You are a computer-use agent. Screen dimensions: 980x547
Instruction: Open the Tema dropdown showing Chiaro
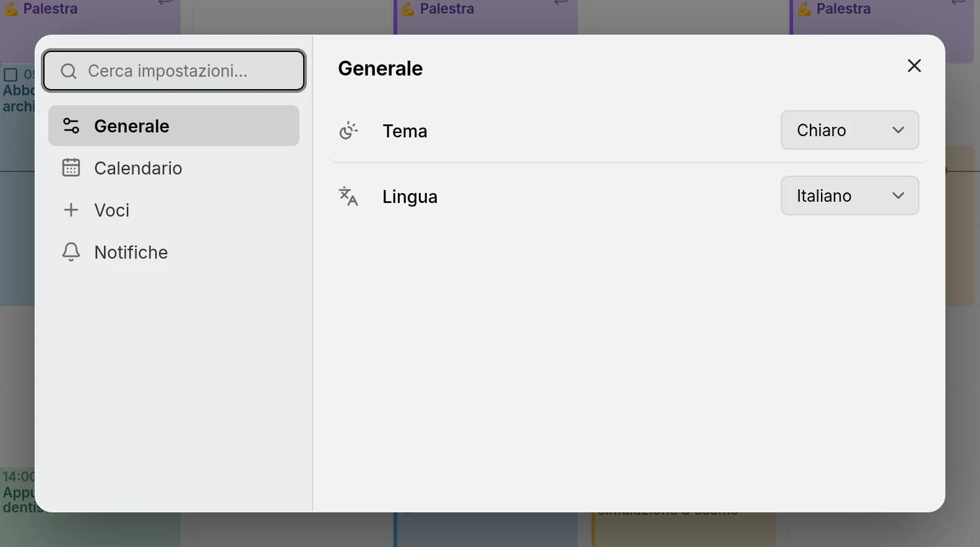[850, 130]
